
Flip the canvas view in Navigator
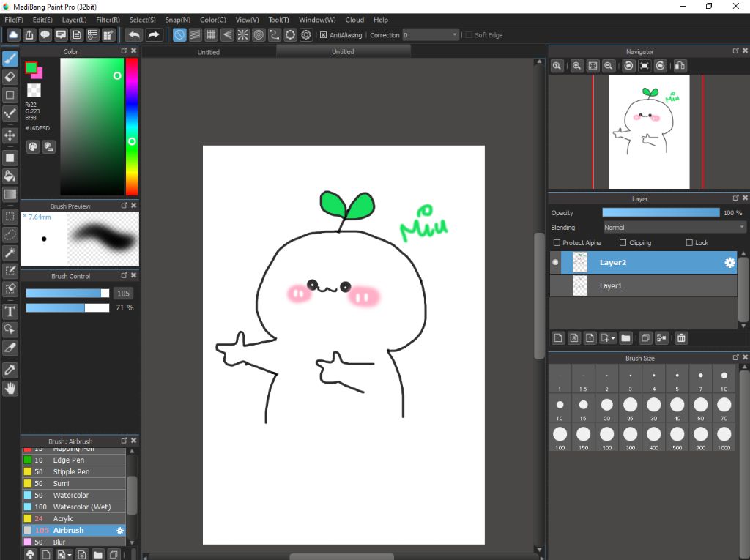680,66
